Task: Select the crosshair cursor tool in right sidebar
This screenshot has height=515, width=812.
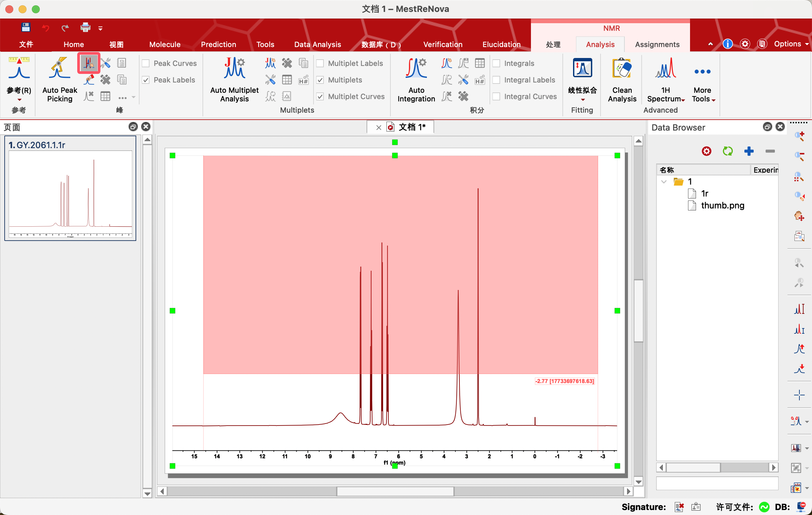Action: tap(799, 395)
